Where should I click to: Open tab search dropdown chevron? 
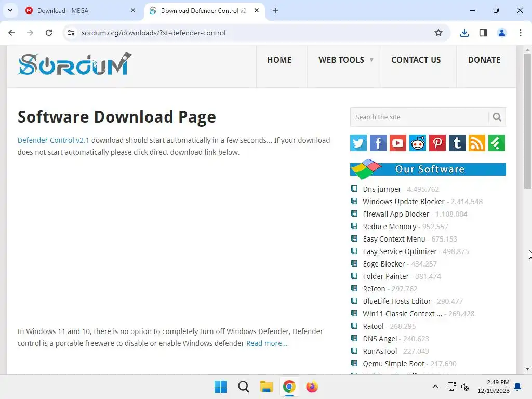(10, 10)
